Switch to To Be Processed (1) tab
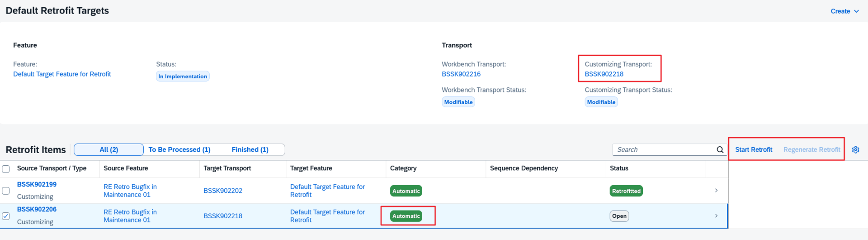This screenshot has width=868, height=240. coord(179,150)
